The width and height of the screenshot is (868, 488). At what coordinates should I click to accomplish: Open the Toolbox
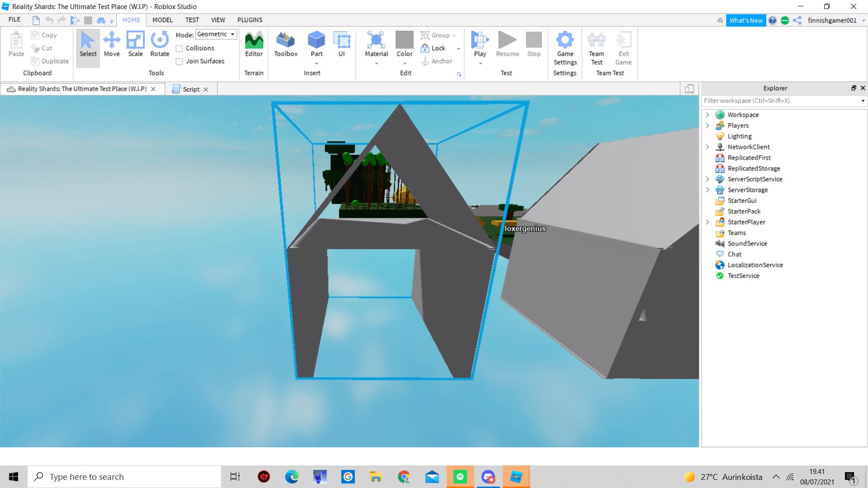point(286,44)
